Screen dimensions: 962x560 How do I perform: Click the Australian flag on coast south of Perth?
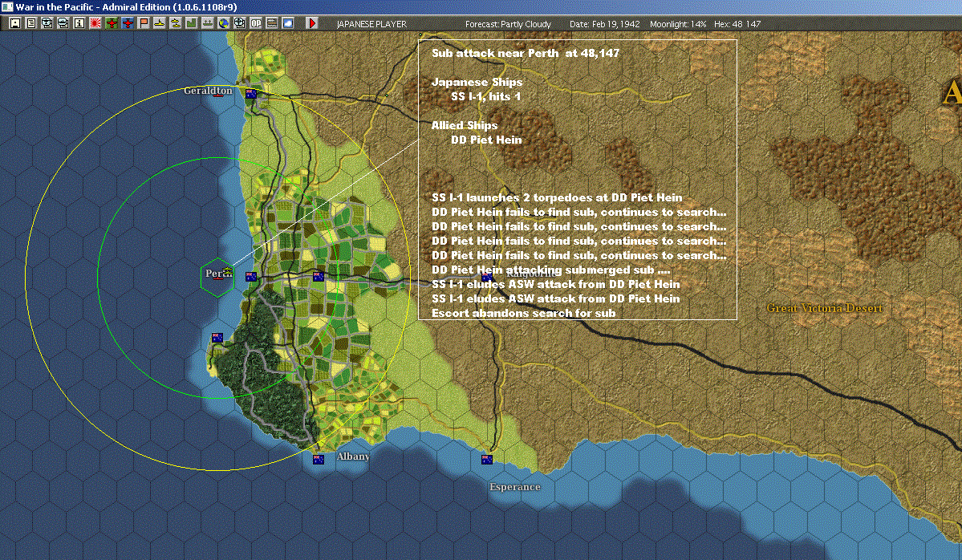pos(217,338)
